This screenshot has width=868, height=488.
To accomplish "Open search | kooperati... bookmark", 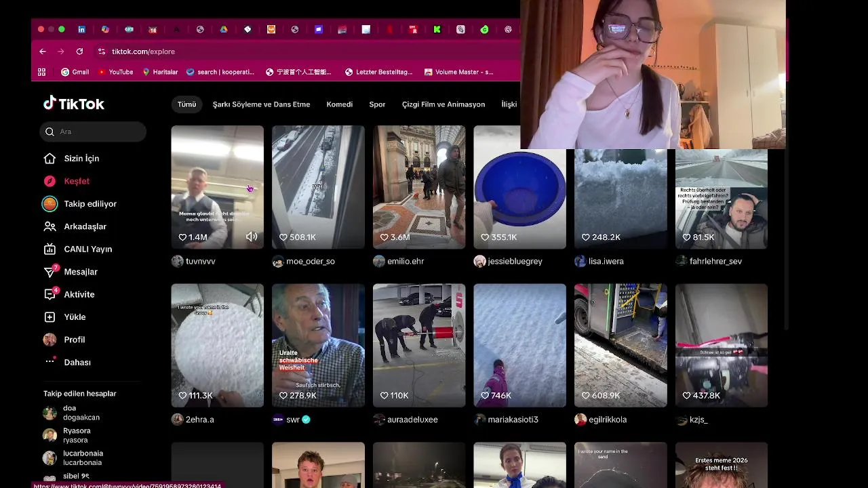I will (220, 72).
